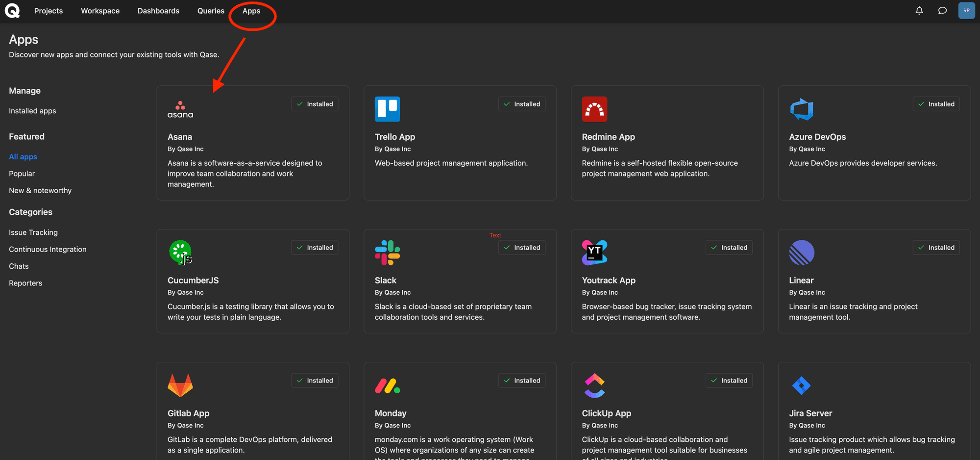
Task: Click the Slack logo
Action: [388, 253]
